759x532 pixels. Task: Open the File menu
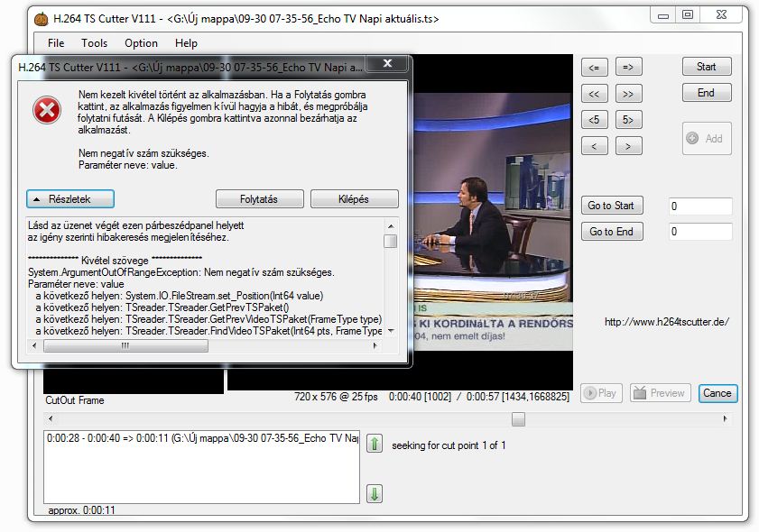(56, 43)
